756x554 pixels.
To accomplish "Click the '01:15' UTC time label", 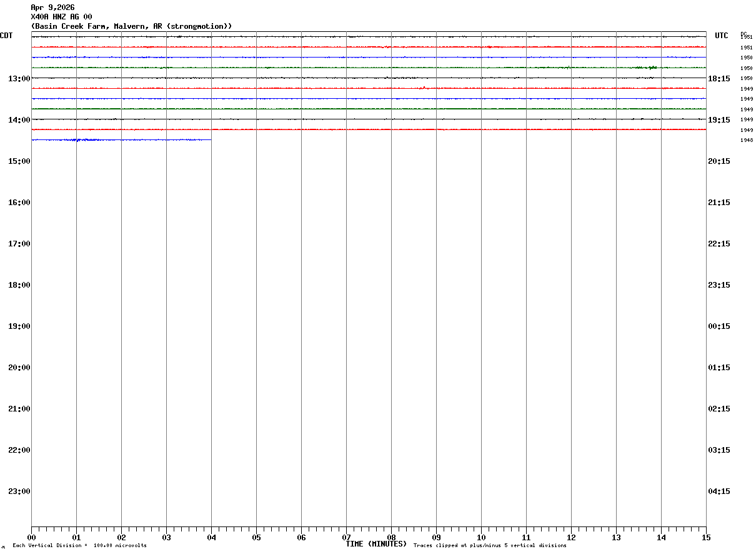I will click(x=719, y=367).
